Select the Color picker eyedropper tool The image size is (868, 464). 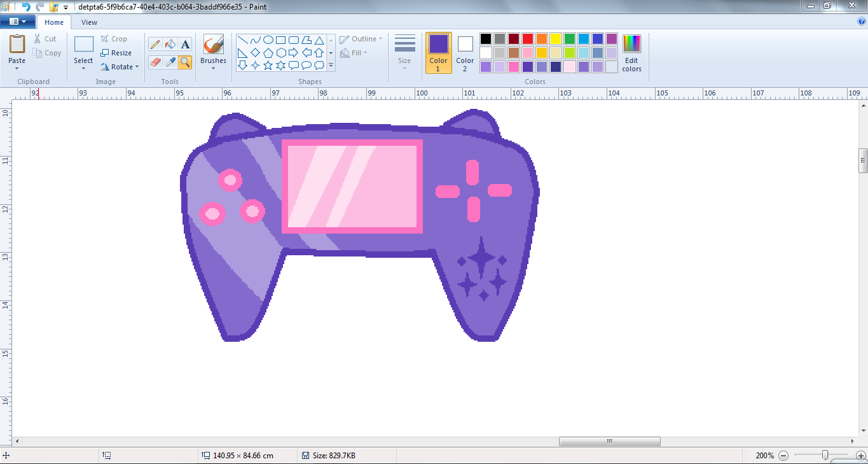[170, 62]
